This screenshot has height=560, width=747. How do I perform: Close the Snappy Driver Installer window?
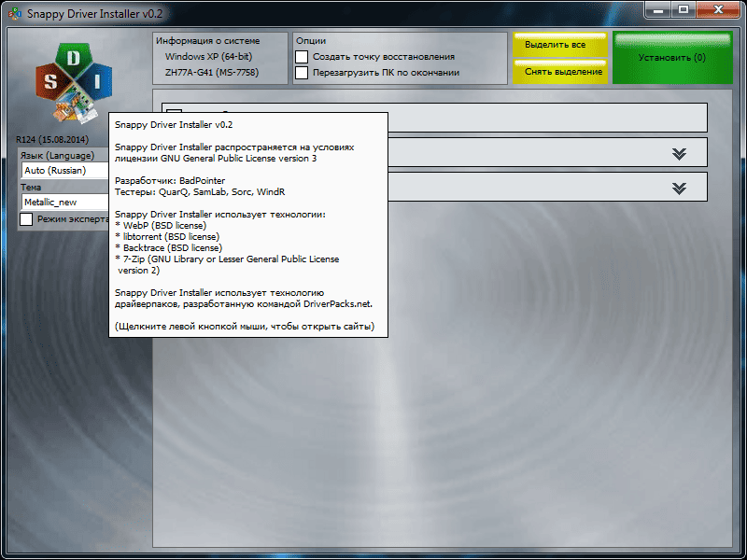(x=719, y=9)
